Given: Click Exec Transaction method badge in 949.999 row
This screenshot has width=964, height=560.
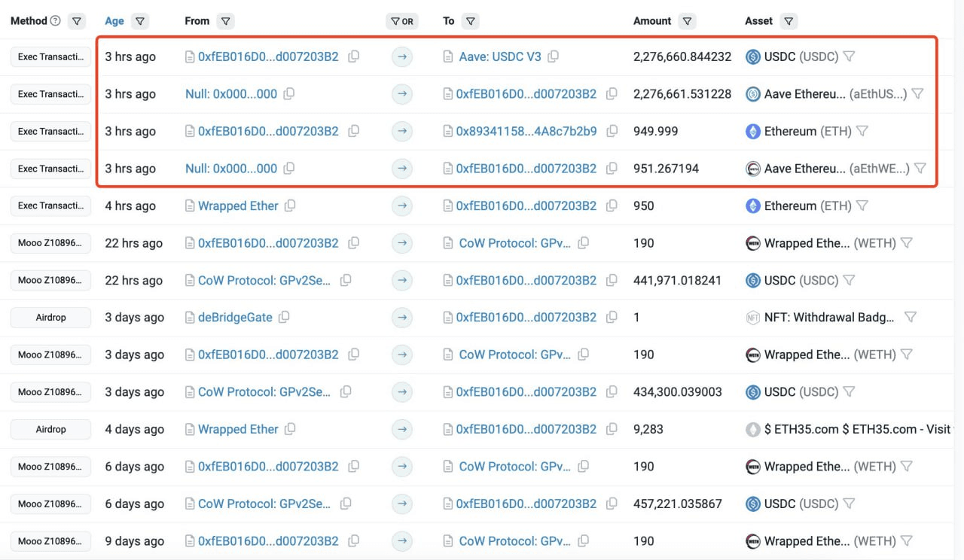Looking at the screenshot, I should coord(50,131).
